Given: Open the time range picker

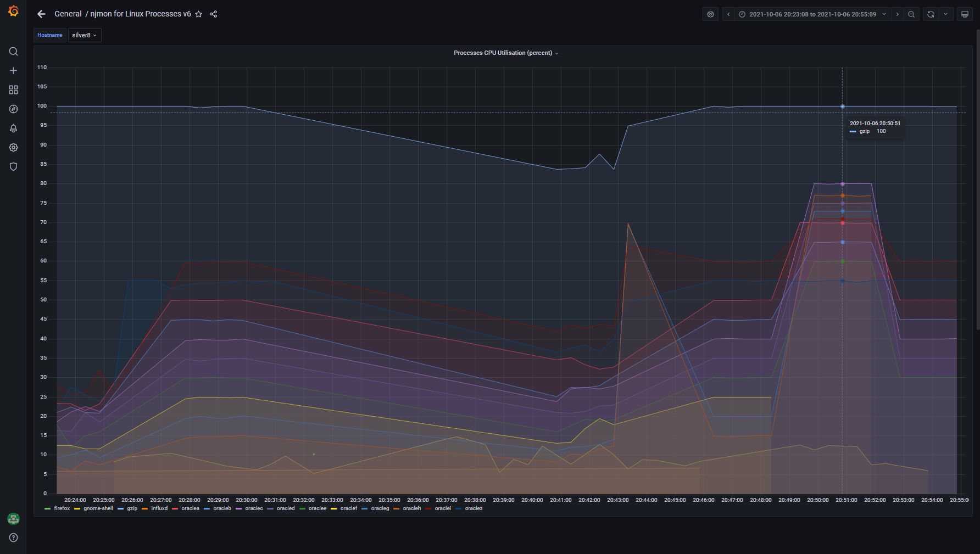Looking at the screenshot, I should click(x=813, y=14).
